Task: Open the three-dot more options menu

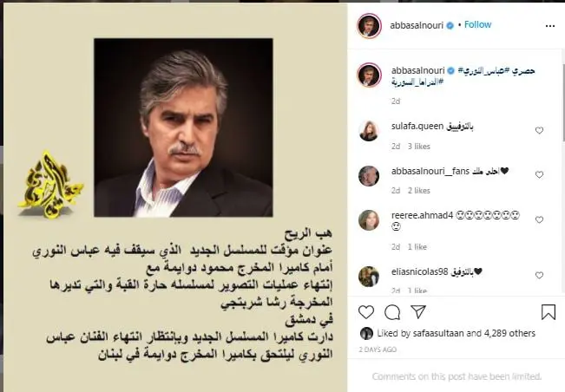Action: (550, 26)
